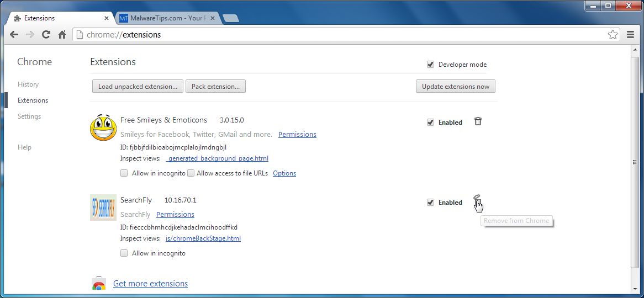
Task: Click Pack extension button
Action: 215,86
